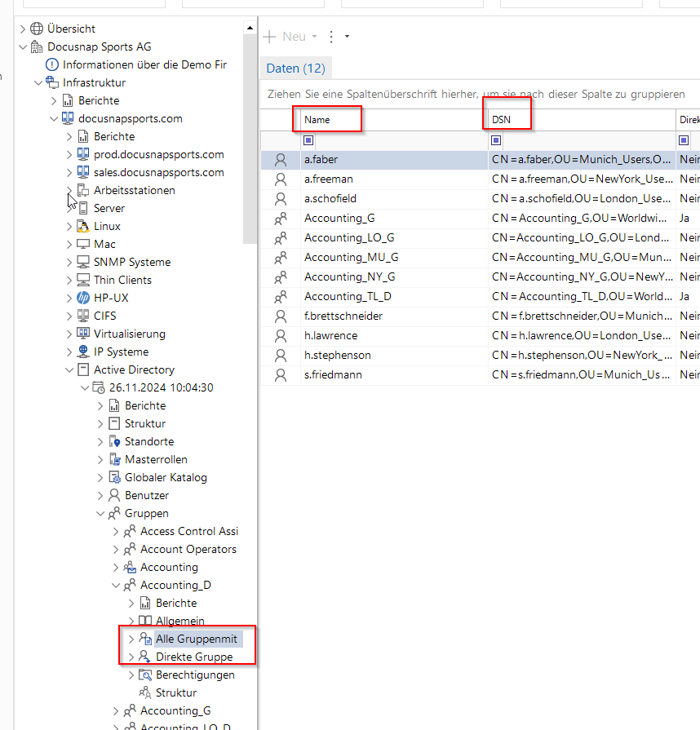The height and width of the screenshot is (730, 700).
Task: Collapse the Active Directory tree node
Action: tap(69, 369)
